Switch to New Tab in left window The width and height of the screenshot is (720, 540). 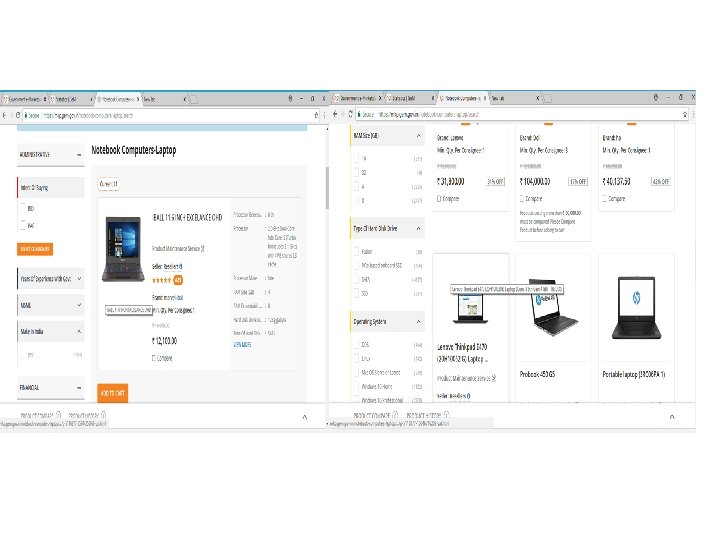[x=162, y=99]
